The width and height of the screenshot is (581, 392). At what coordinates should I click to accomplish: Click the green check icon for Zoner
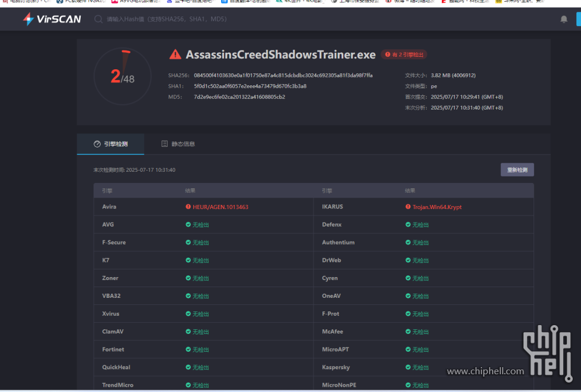point(189,278)
